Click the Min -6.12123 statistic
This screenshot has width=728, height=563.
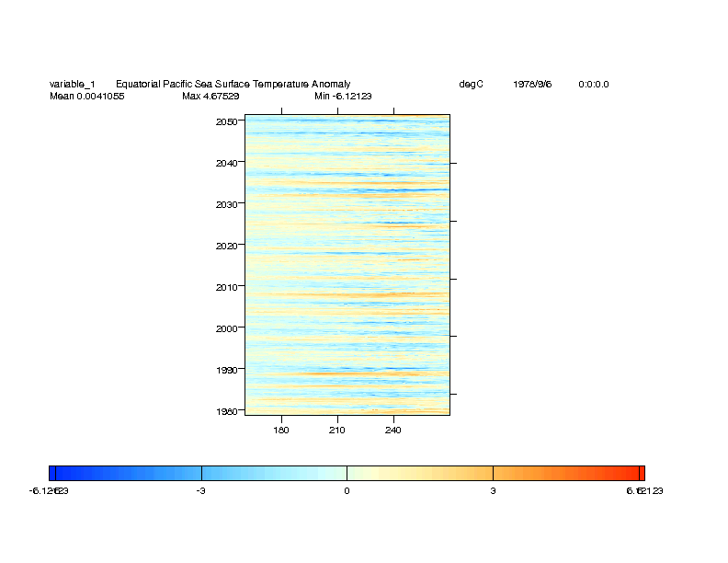[x=342, y=96]
